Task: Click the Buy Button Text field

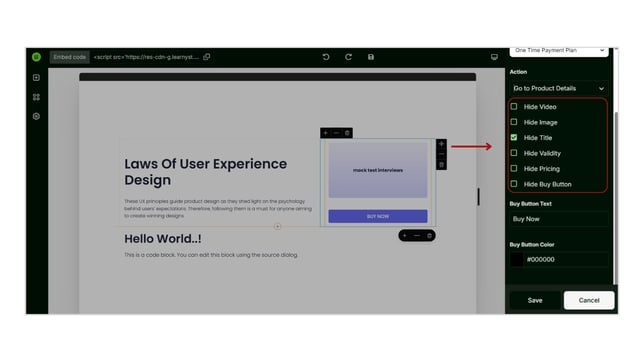Action: [x=559, y=219]
